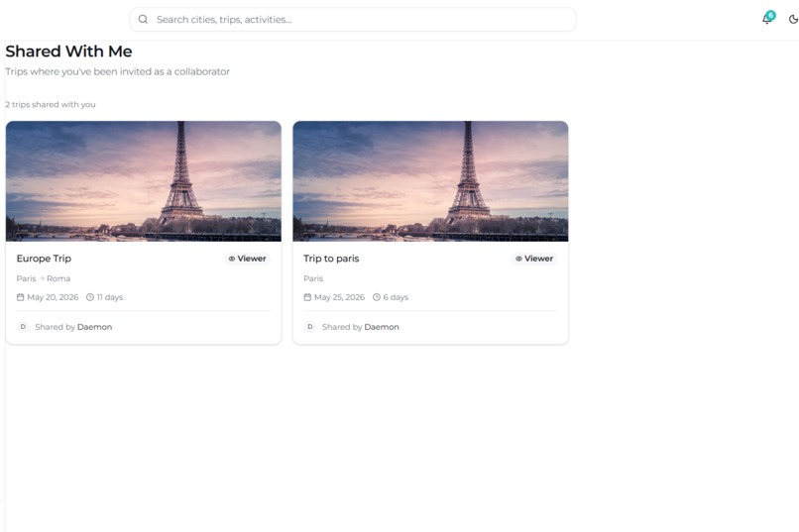This screenshot has height=532, width=799.
Task: Click the Viewer badge on Europe Trip
Action: 247,259
